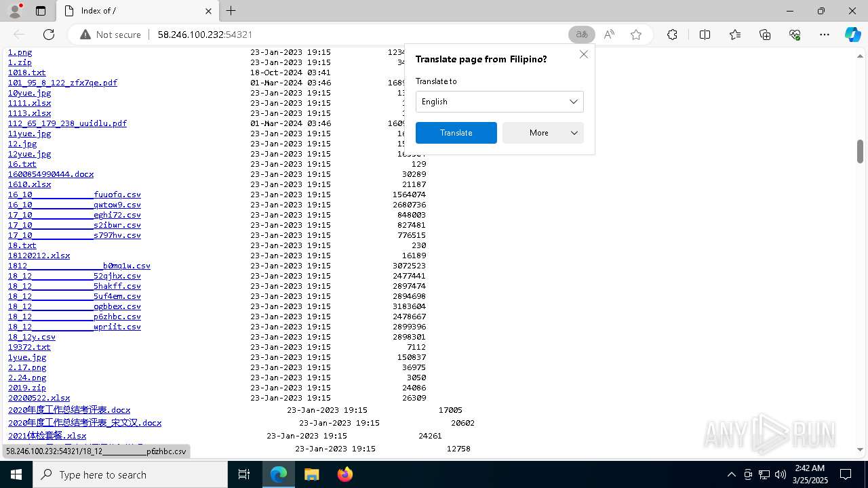Screen dimensions: 868x488
Task: Open the volume control in tray
Action: tap(780, 474)
